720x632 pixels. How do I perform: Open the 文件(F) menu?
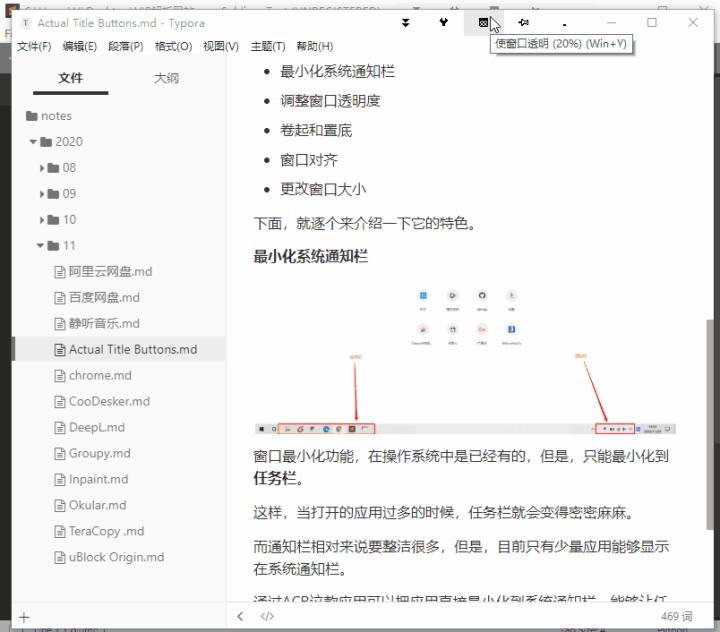[34, 46]
